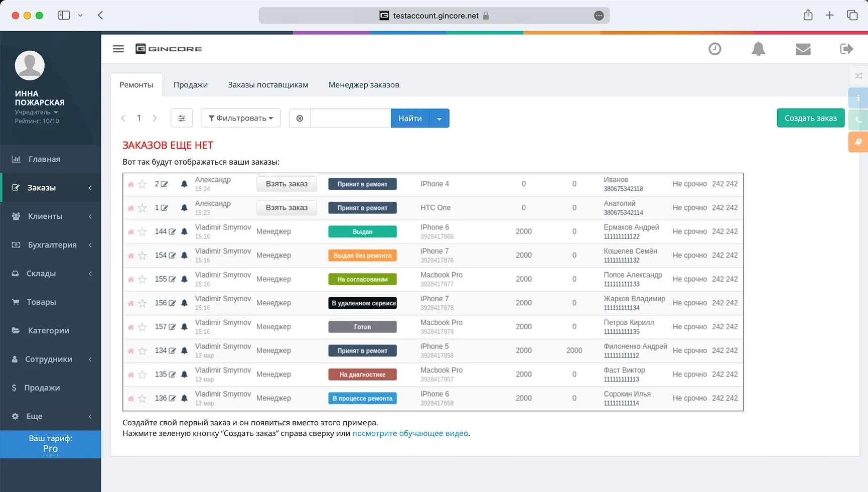Toggle the reminder bell on order 154
Viewport: 868px width, 492px height.
[x=184, y=255]
